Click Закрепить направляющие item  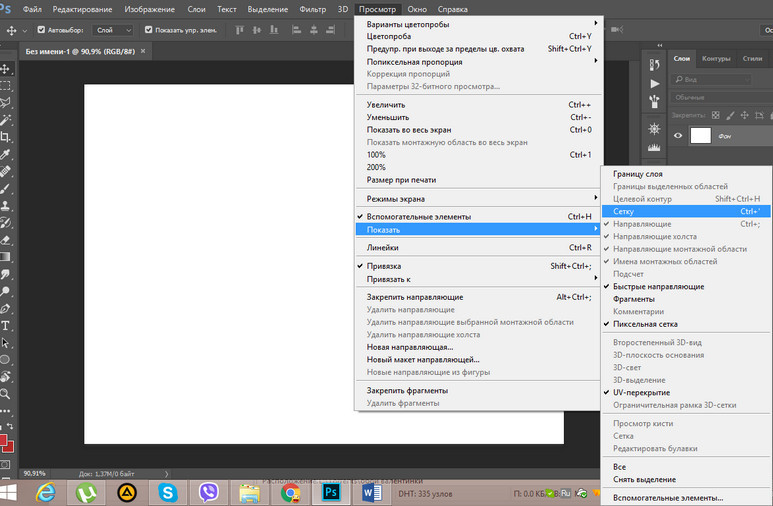pos(478,297)
